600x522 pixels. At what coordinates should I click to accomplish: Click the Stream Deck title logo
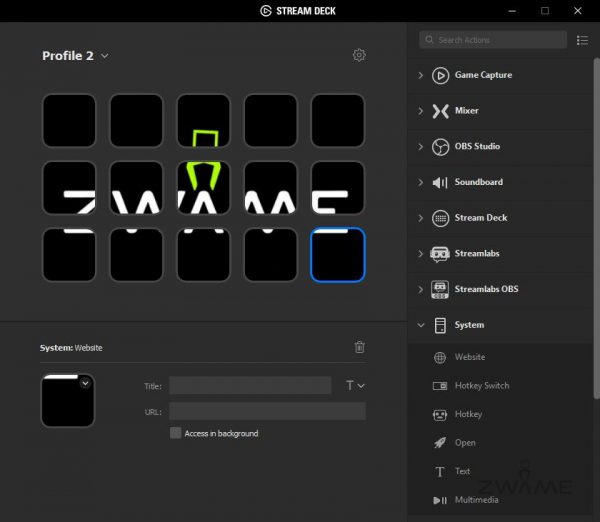[266, 11]
